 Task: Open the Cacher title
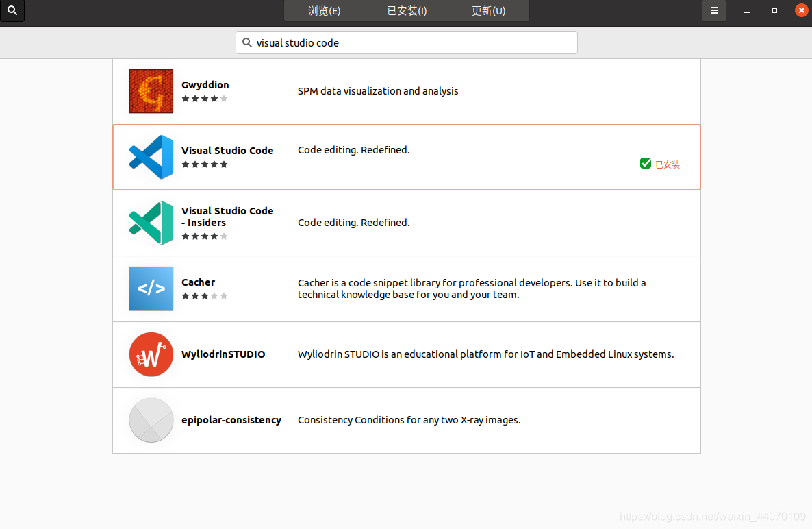(x=199, y=282)
